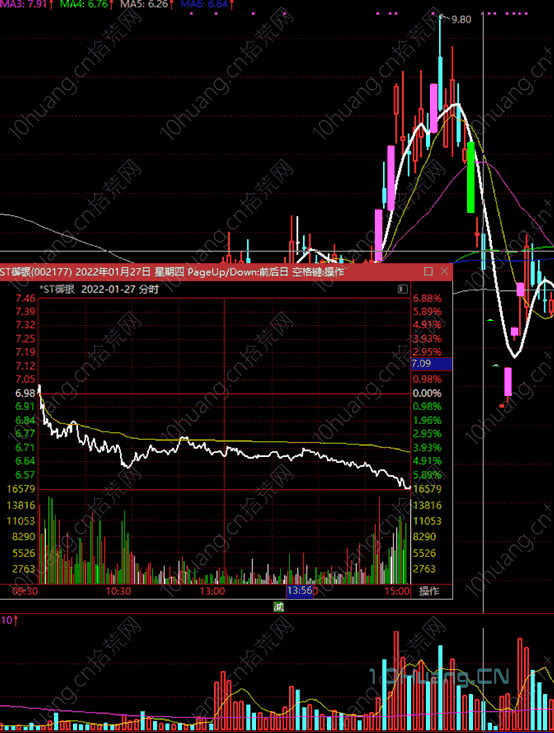Click the 9.80 high price label
Image resolution: width=554 pixels, height=733 pixels.
(x=461, y=20)
